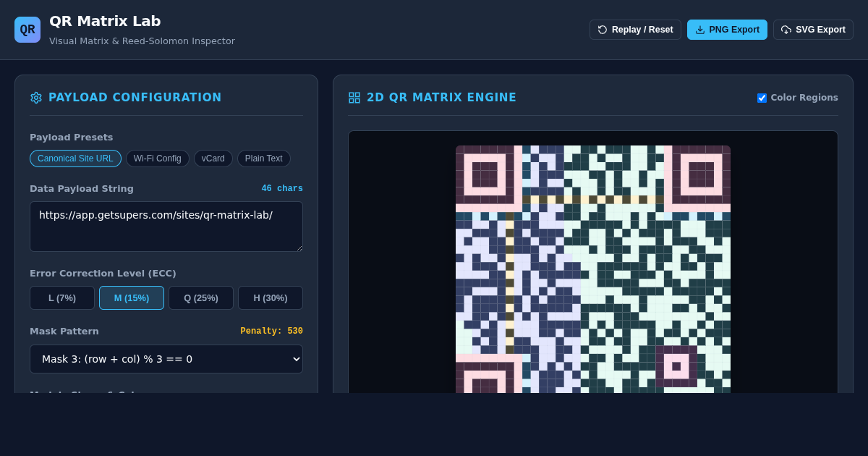Set error correction to L (7%)
Viewport: 868px width, 456px height.
coord(62,298)
